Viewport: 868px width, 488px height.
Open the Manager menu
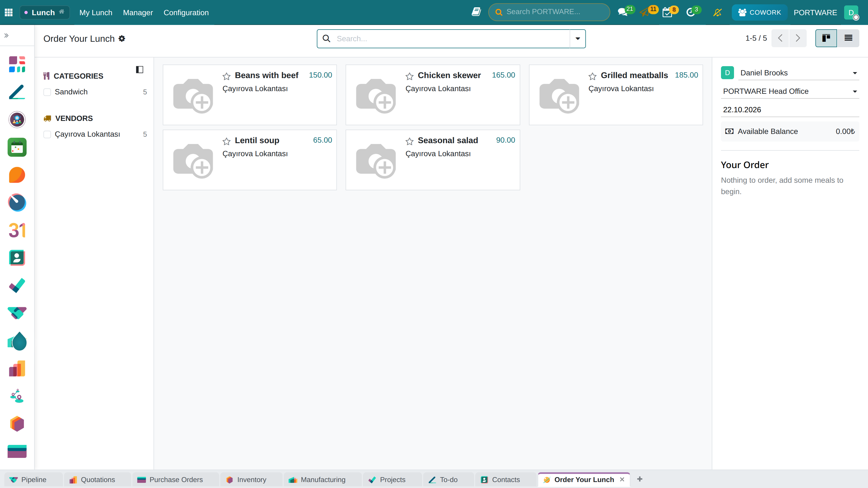138,12
